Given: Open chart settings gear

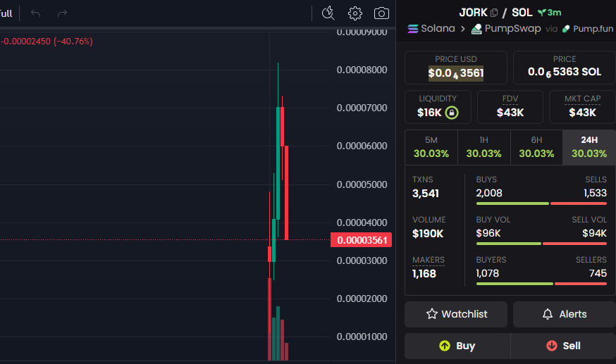Looking at the screenshot, I should coord(355,13).
